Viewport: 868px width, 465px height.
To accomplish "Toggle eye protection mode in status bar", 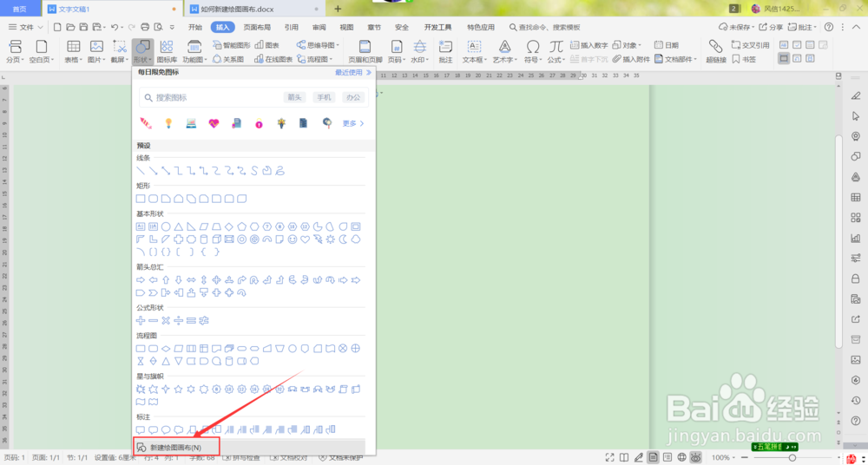I will pos(696,458).
